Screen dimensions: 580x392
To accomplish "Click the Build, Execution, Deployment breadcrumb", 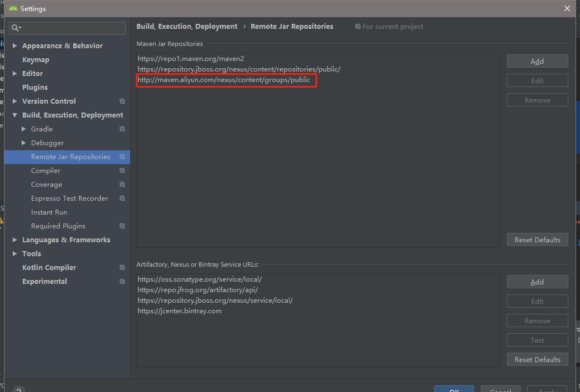I will pyautogui.click(x=187, y=27).
